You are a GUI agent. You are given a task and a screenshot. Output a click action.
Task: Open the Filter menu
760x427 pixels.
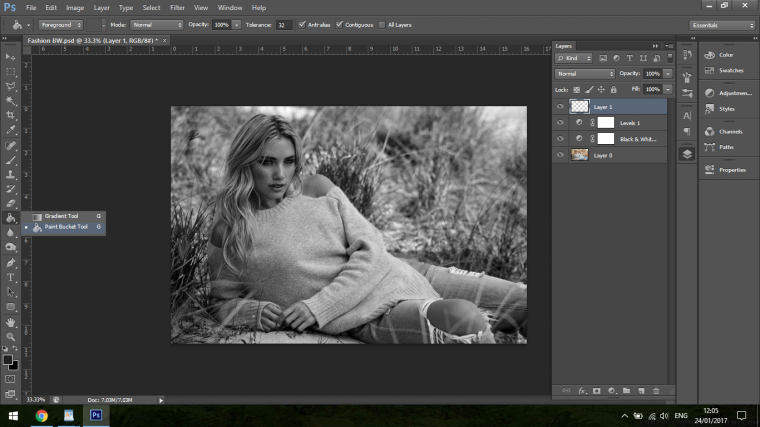177,8
